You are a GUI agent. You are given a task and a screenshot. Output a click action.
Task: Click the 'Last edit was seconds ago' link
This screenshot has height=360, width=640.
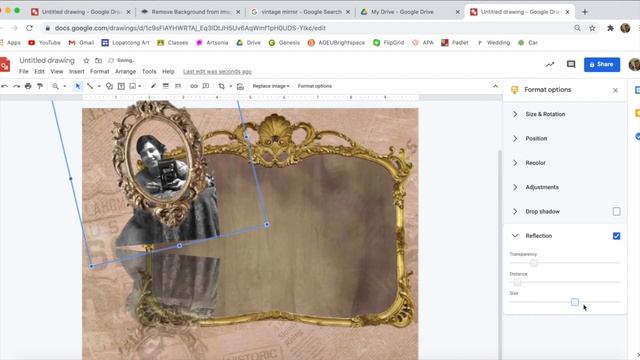pyautogui.click(x=217, y=71)
